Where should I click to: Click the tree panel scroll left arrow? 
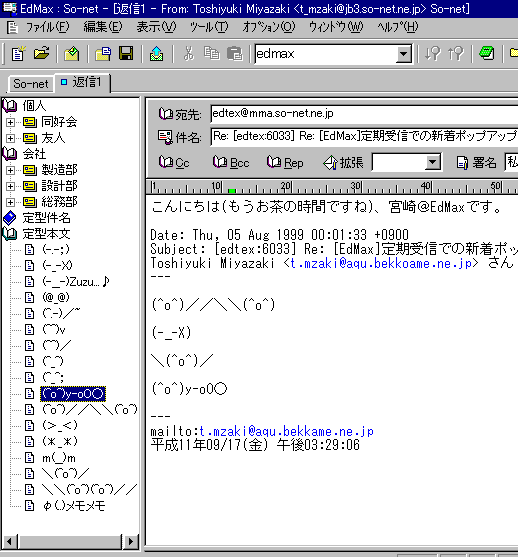click(9, 541)
